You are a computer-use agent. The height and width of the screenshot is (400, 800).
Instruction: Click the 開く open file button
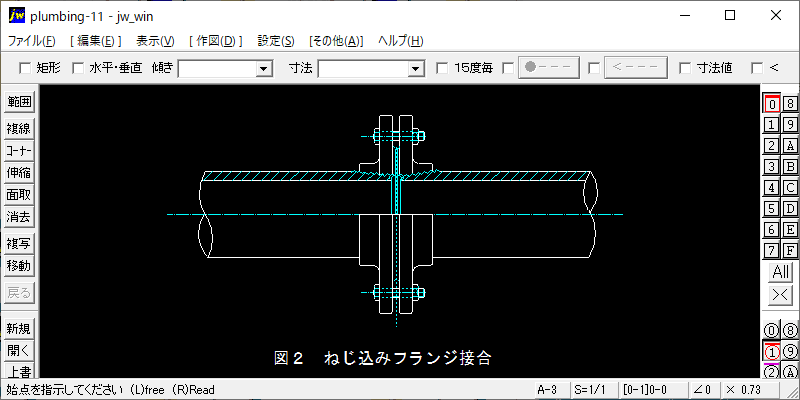point(19,351)
